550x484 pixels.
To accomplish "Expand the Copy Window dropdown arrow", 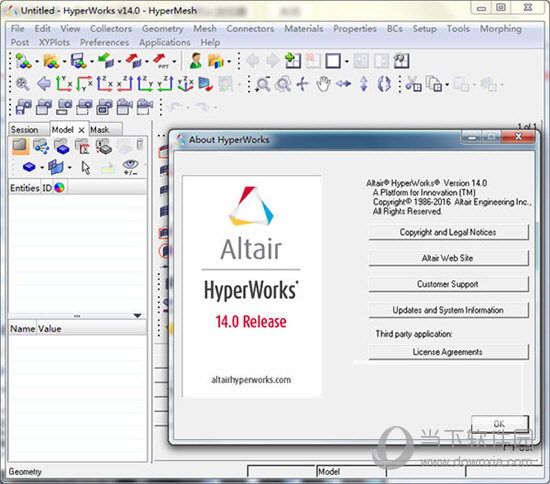I will point(447,85).
